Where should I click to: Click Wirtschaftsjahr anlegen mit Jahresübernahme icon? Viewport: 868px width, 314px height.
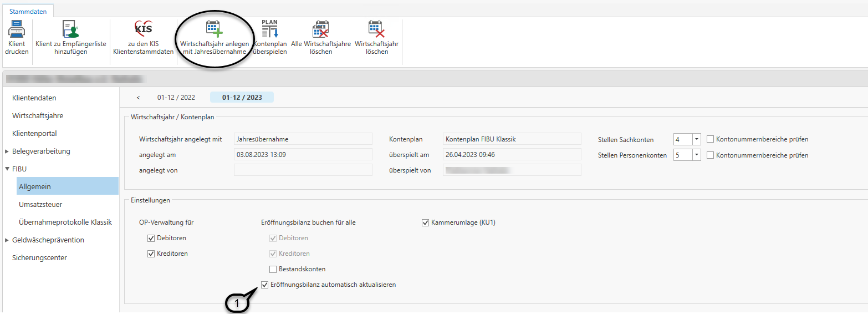click(213, 29)
